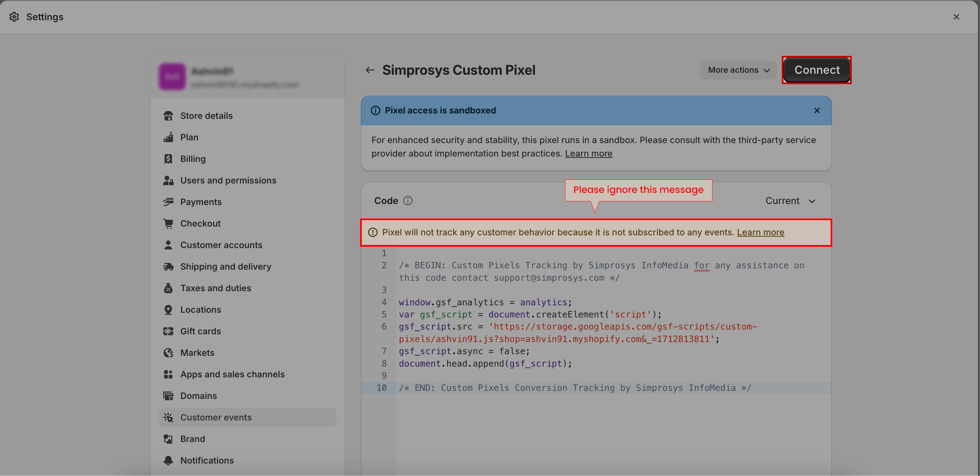Click the Users and permissions icon

point(168,180)
